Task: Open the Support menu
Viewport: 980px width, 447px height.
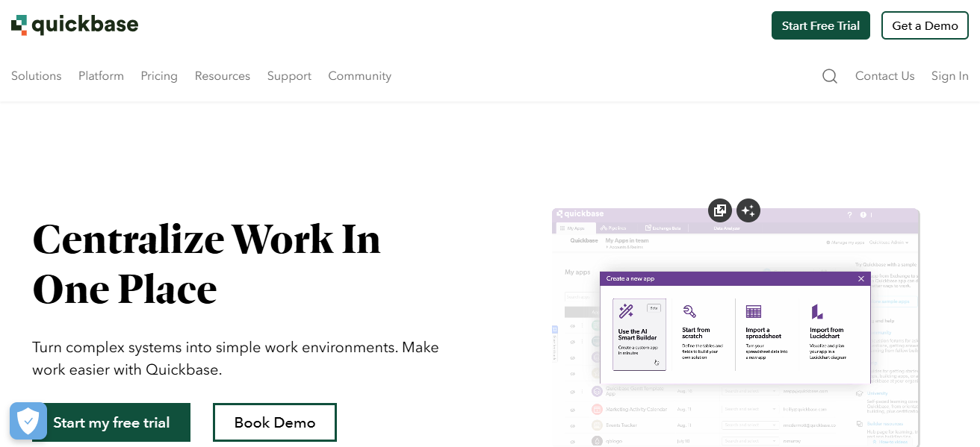Action: coord(289,76)
